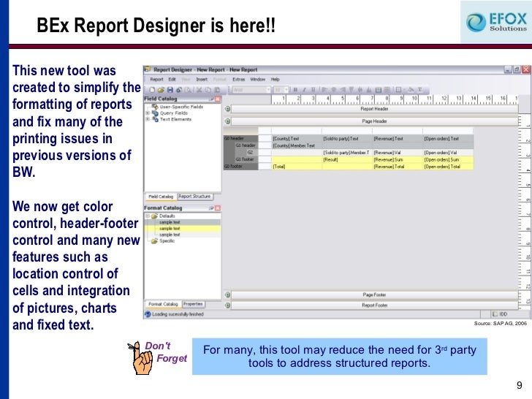Click the Report Header bar
The width and height of the screenshot is (532, 399).
coord(375,109)
